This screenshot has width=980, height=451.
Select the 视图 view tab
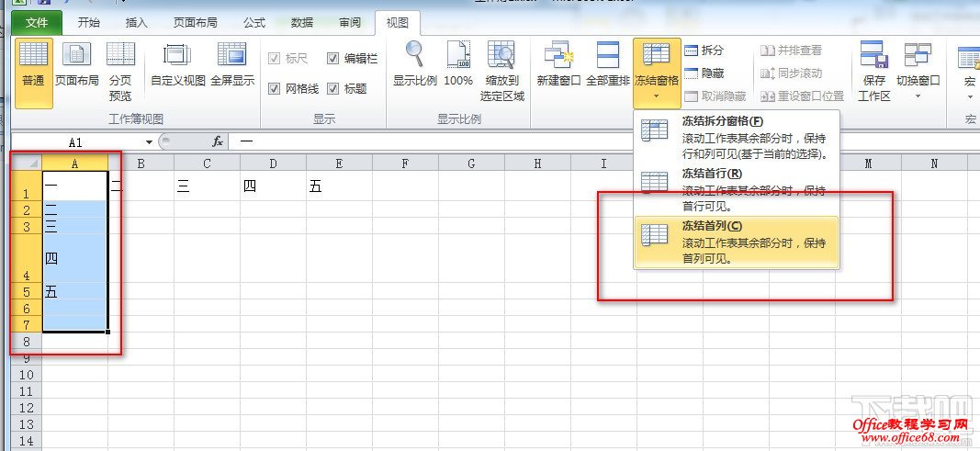pos(398,22)
